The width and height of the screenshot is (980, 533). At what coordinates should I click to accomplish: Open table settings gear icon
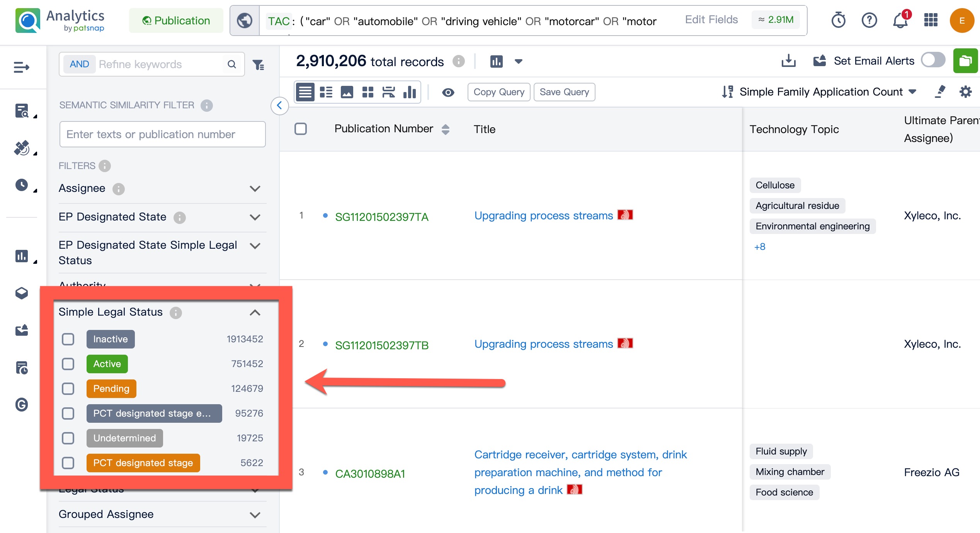click(x=965, y=92)
